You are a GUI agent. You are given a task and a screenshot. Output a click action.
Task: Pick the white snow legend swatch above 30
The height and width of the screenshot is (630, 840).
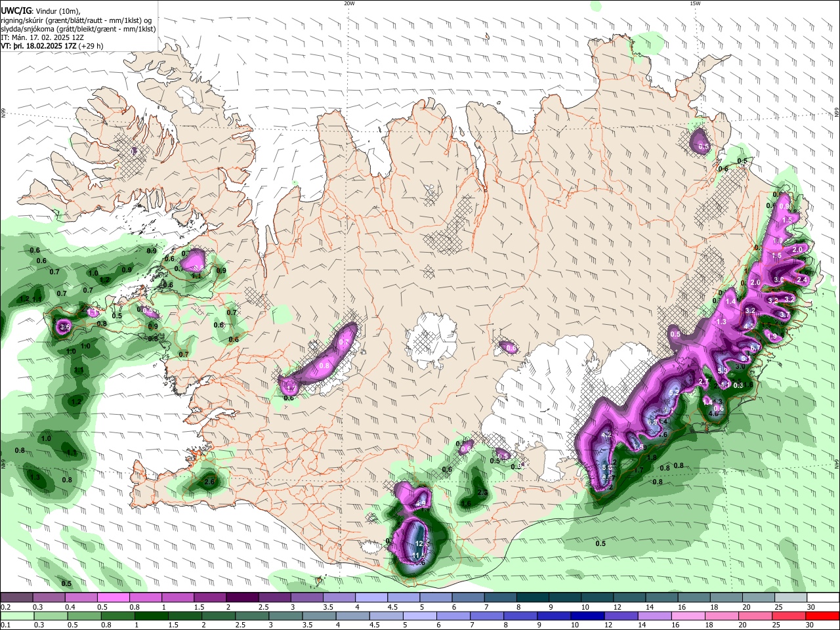point(823,598)
